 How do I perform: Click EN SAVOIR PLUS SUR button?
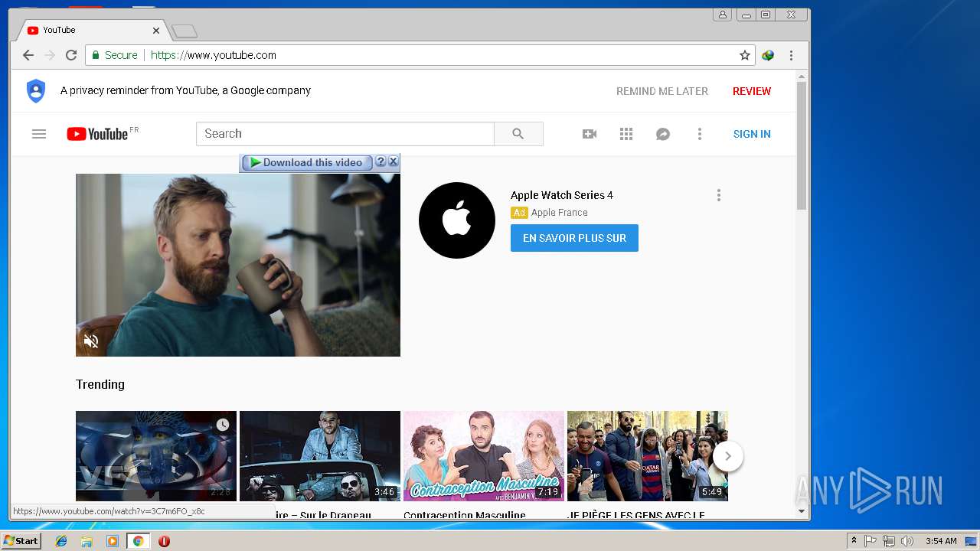(x=574, y=238)
